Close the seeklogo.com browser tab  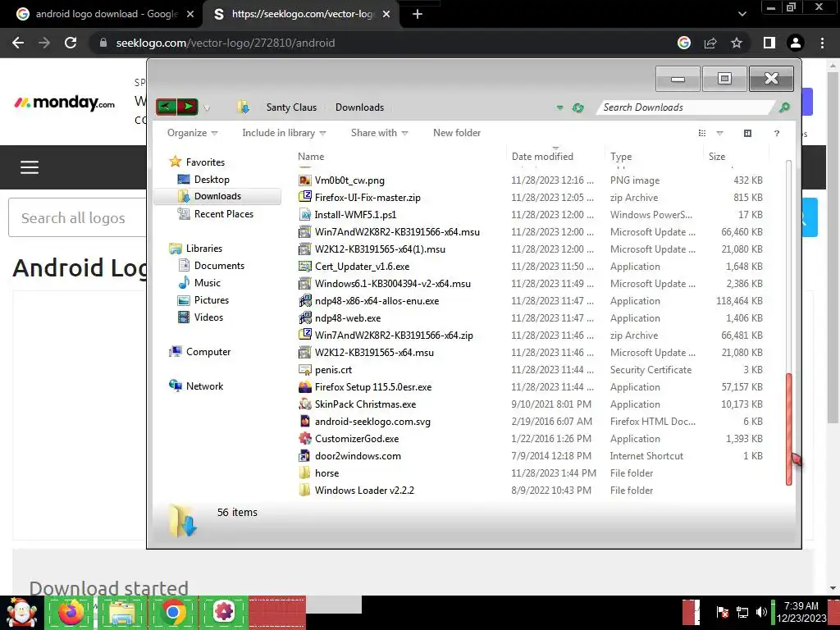point(386,15)
